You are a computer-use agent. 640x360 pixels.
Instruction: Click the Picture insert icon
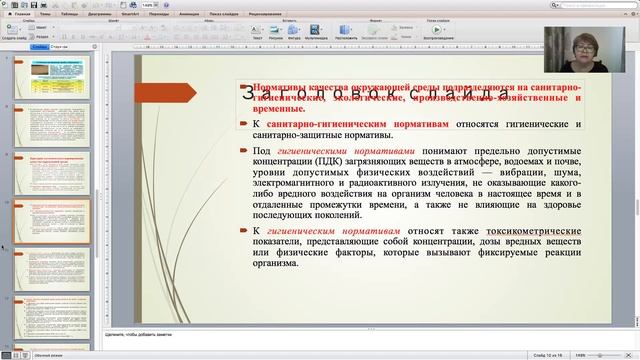[274, 29]
